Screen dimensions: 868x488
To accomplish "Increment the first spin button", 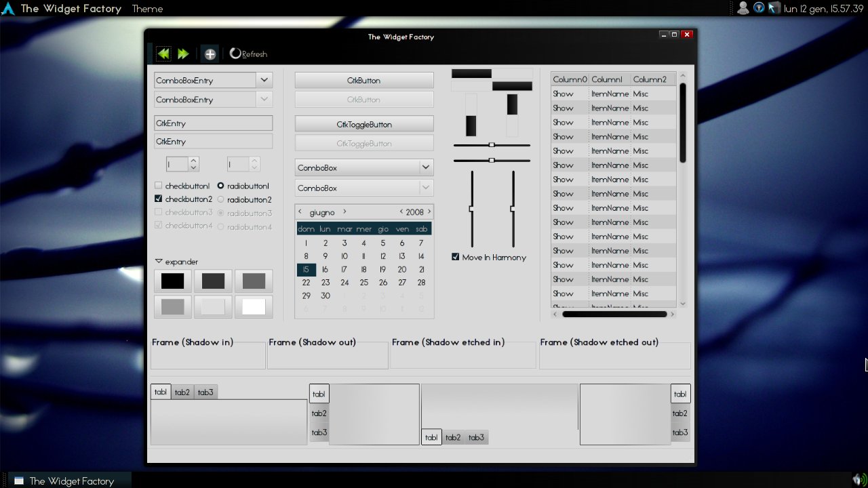I will [193, 161].
